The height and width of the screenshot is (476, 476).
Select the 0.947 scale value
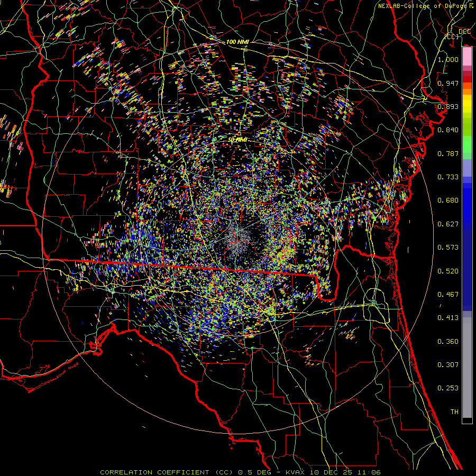coord(448,83)
